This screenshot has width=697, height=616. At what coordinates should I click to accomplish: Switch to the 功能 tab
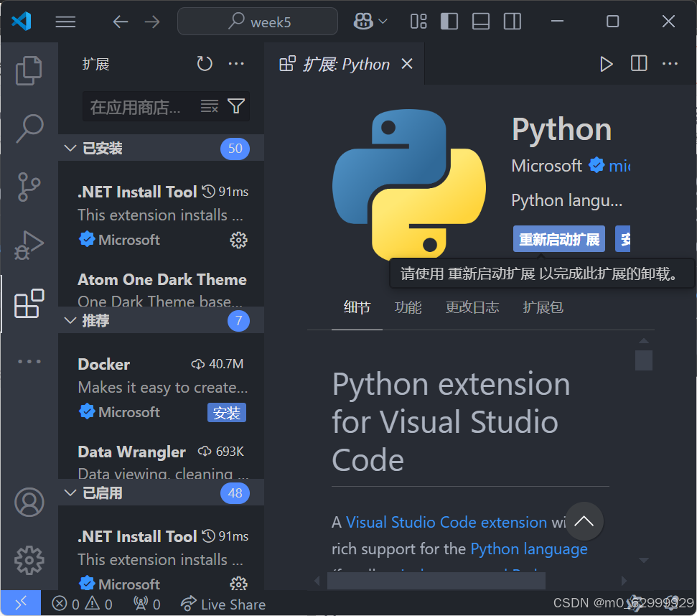408,307
